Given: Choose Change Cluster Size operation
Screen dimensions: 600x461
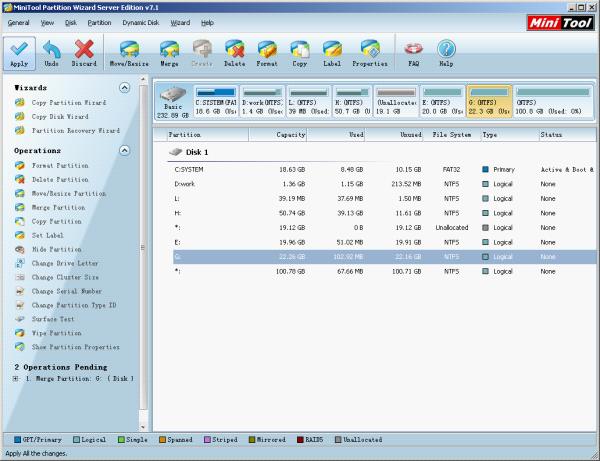Looking at the screenshot, I should tap(65, 277).
